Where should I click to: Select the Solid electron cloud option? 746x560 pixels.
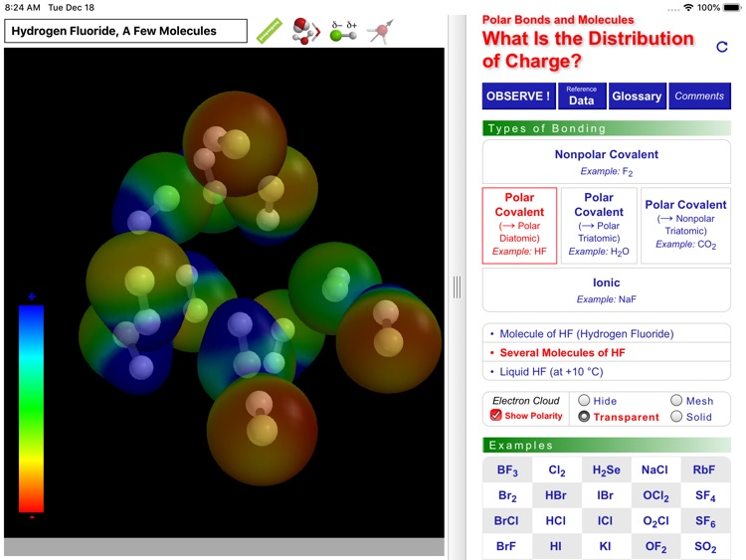(676, 417)
